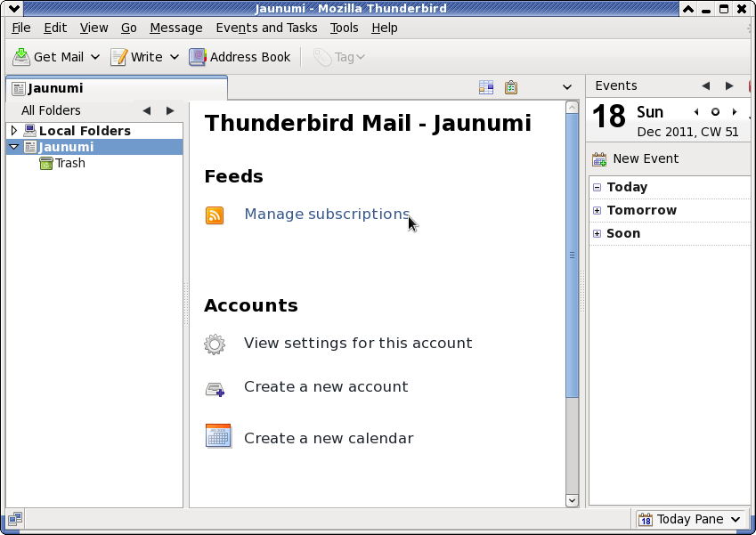
Task: Open the Events and Tasks menu
Action: click(x=266, y=28)
